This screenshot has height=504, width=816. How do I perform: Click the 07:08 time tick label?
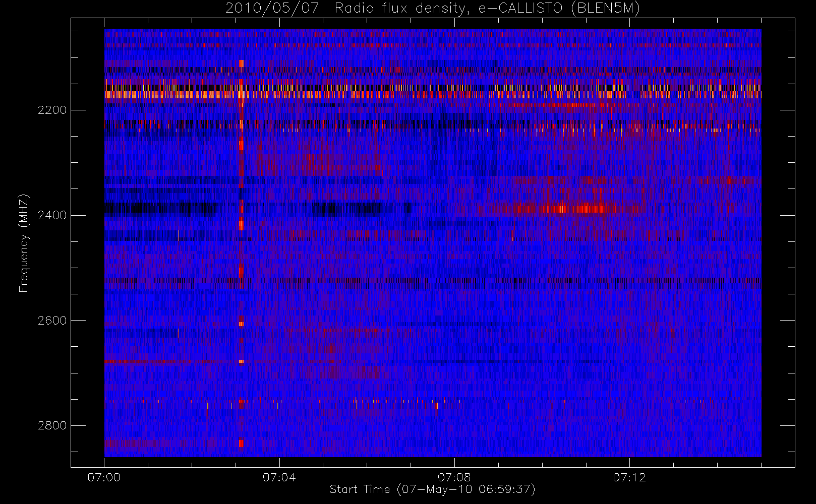click(x=454, y=477)
